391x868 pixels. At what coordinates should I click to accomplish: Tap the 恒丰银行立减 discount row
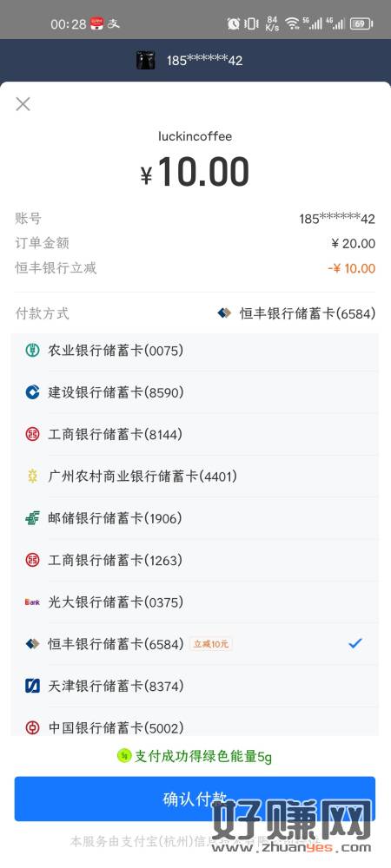[195, 268]
